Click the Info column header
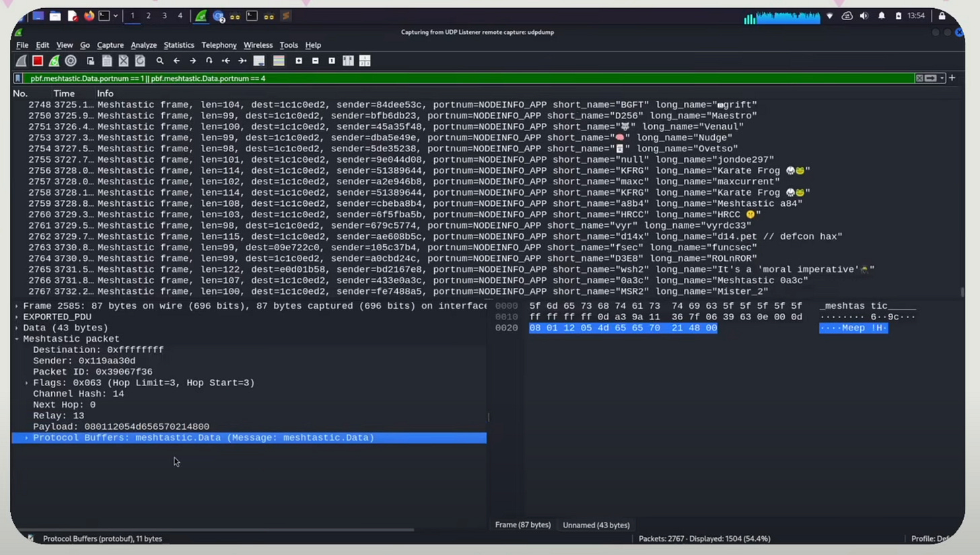Screen dimensions: 980x555 [105, 94]
